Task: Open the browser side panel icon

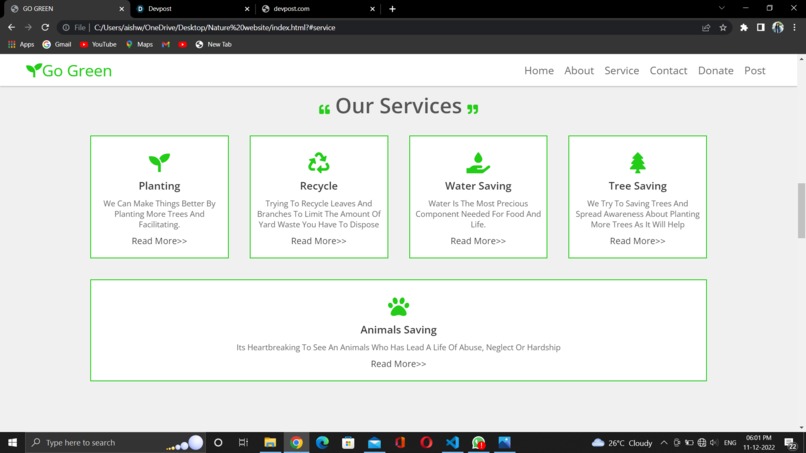Action: pos(761,28)
